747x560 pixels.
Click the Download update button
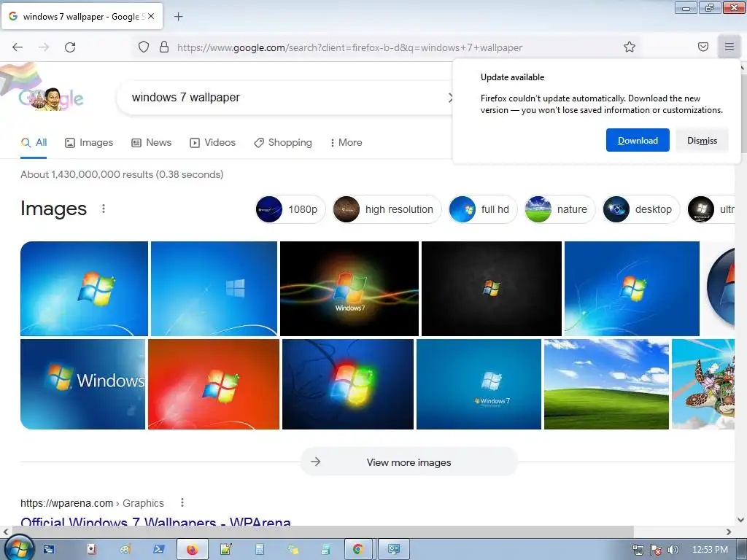[x=638, y=141]
